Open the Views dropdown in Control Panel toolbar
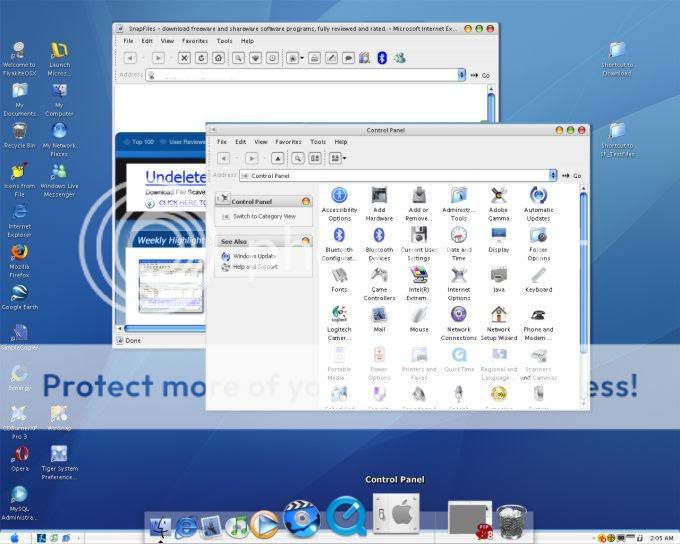680x544 pixels. tap(337, 158)
